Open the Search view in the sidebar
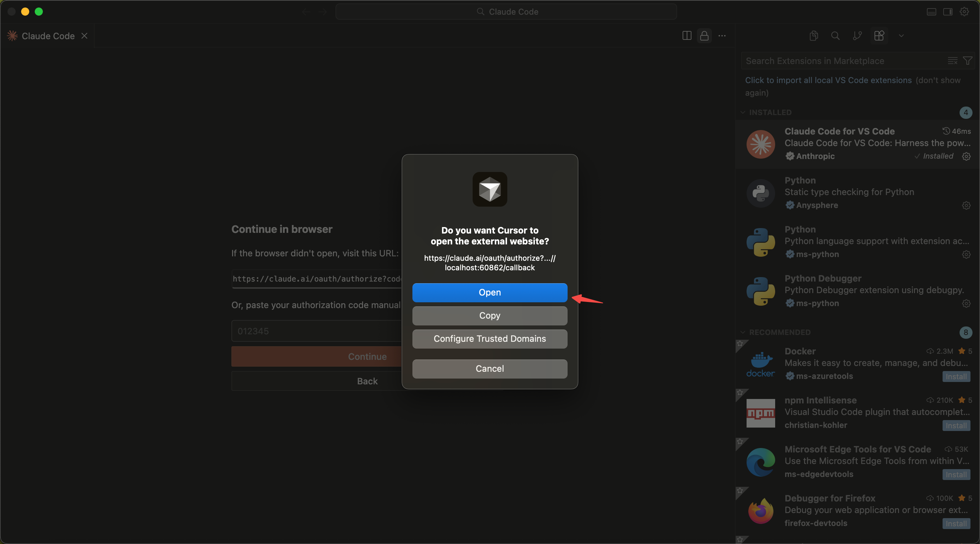This screenshot has width=980, height=544. [835, 36]
